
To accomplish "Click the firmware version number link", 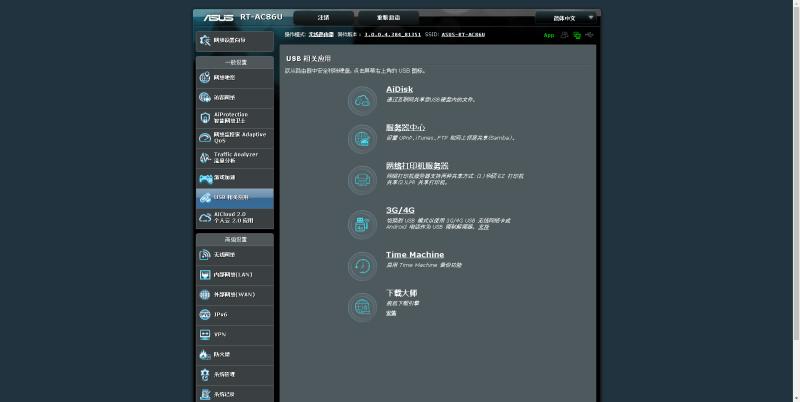I will click(393, 35).
